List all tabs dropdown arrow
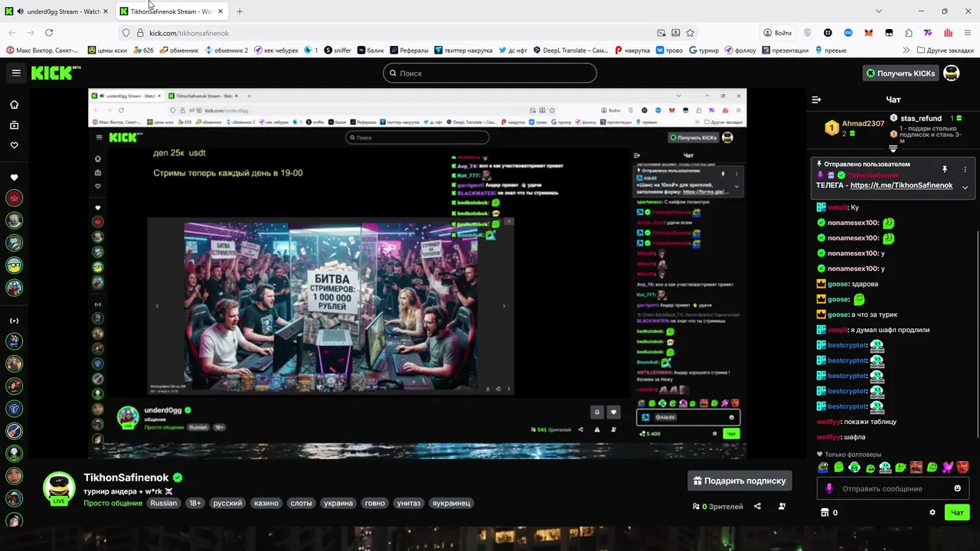Image resolution: width=980 pixels, height=551 pixels. tap(879, 11)
